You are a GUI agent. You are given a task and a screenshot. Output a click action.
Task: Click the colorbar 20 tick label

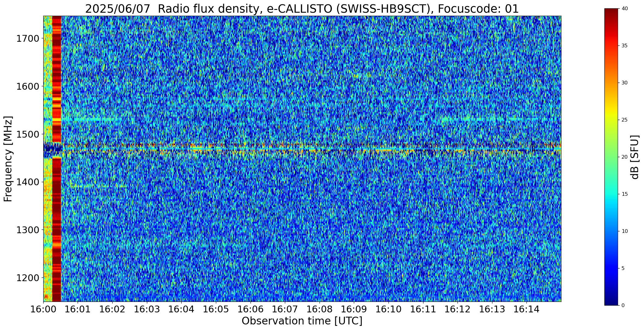625,157
